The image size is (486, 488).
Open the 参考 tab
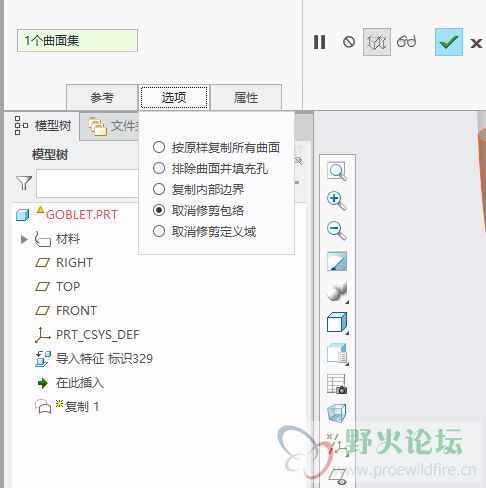click(102, 97)
